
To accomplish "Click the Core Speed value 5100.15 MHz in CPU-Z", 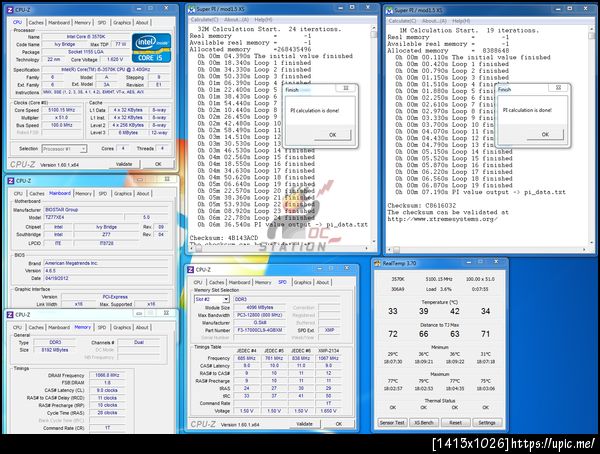I will 61,110.
